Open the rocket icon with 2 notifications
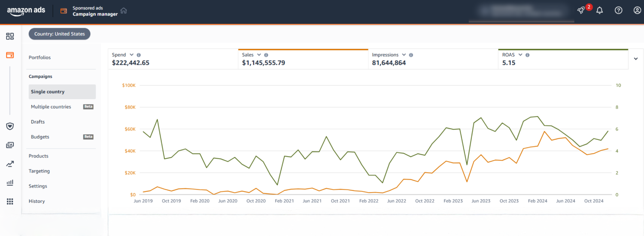 pos(581,11)
